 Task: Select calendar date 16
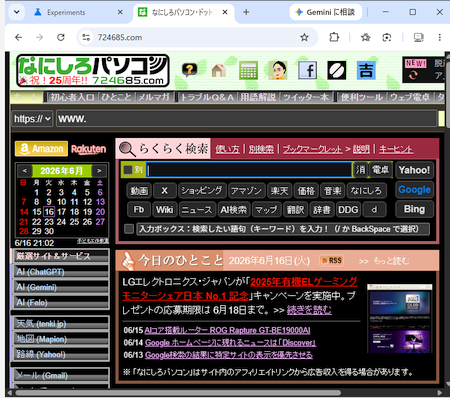[x=49, y=212]
